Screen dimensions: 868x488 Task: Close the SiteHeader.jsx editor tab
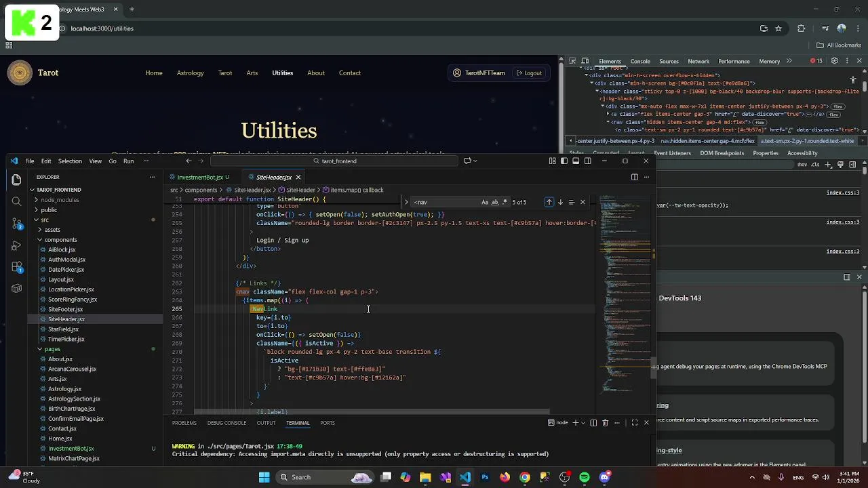(298, 178)
